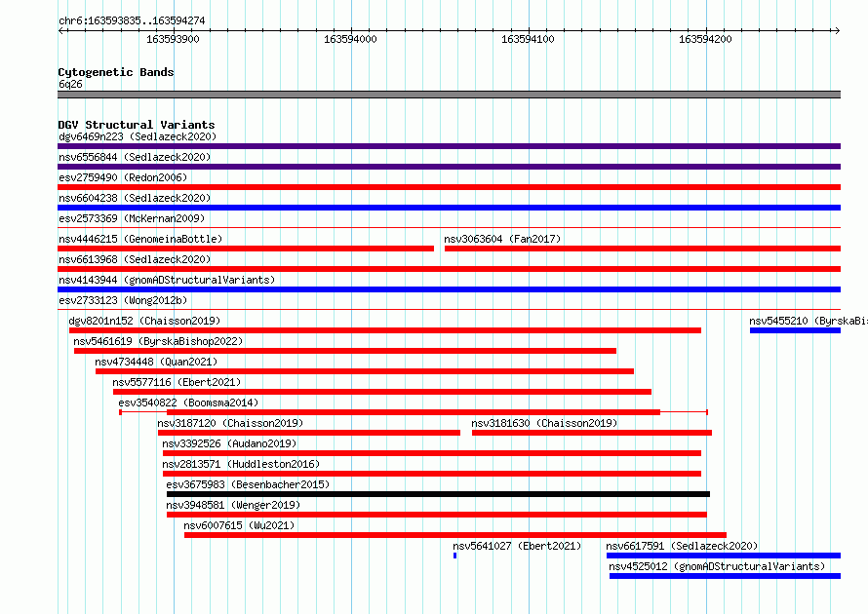Click the Cytogenetic Bands track title
The width and height of the screenshot is (868, 614).
click(x=116, y=72)
